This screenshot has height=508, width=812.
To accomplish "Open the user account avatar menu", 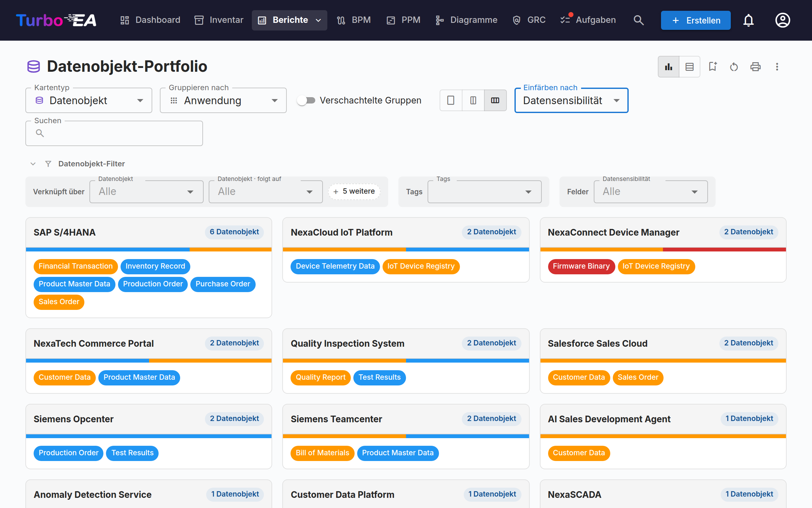I will (x=783, y=20).
